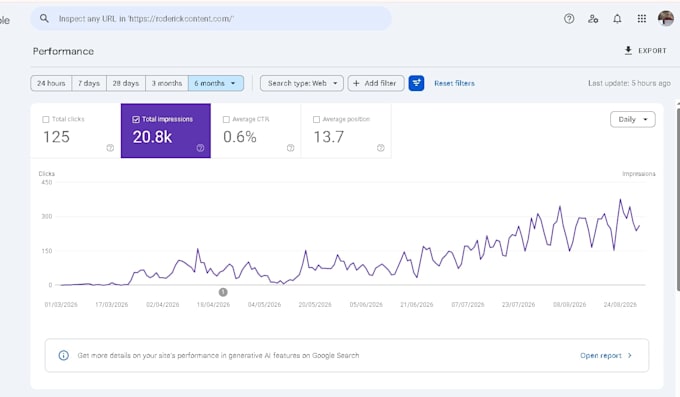Image resolution: width=680 pixels, height=397 pixels.
Task: Select the 3 months range tab
Action: [167, 83]
